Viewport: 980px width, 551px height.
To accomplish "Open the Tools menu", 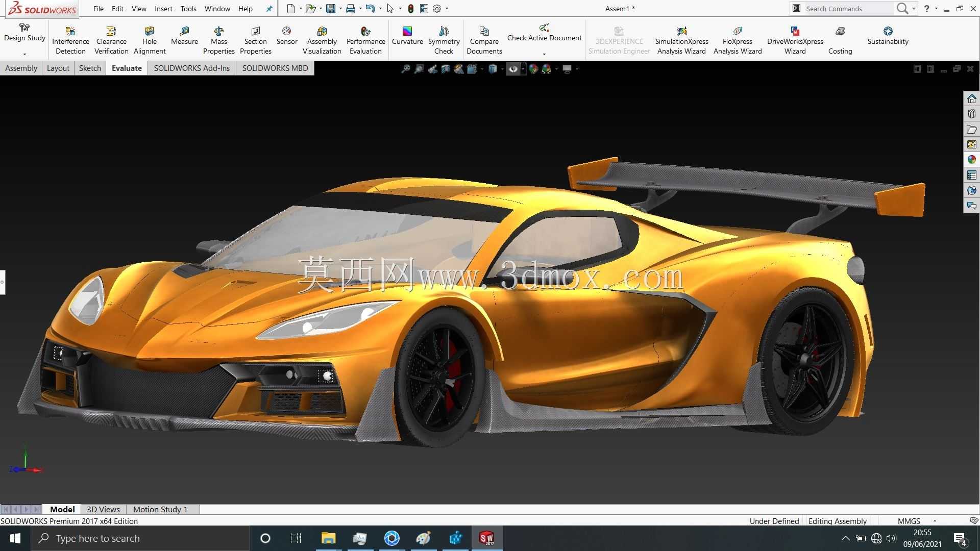I will [x=188, y=9].
